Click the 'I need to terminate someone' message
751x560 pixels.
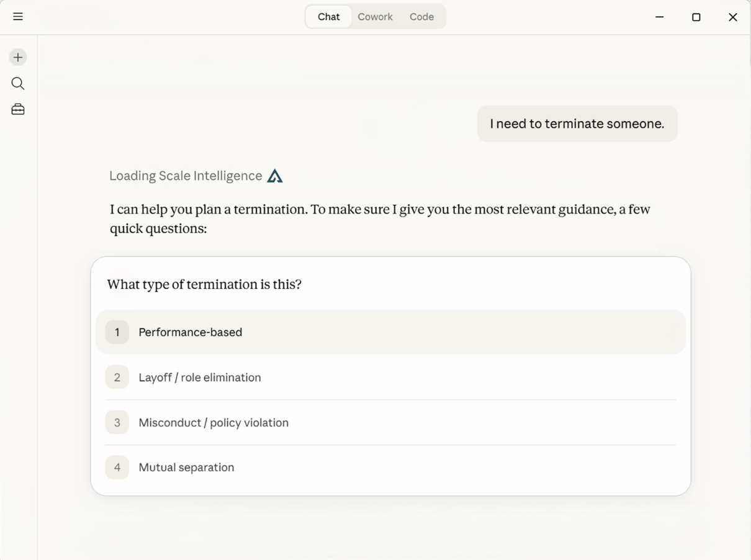pyautogui.click(x=577, y=124)
